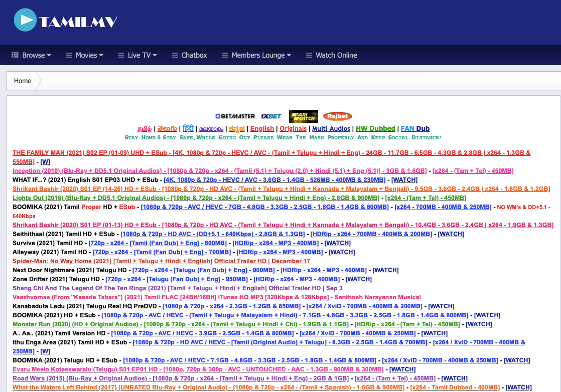The image size is (561, 392).
Task: Open the HW Dubbed category
Action: [x=375, y=129]
